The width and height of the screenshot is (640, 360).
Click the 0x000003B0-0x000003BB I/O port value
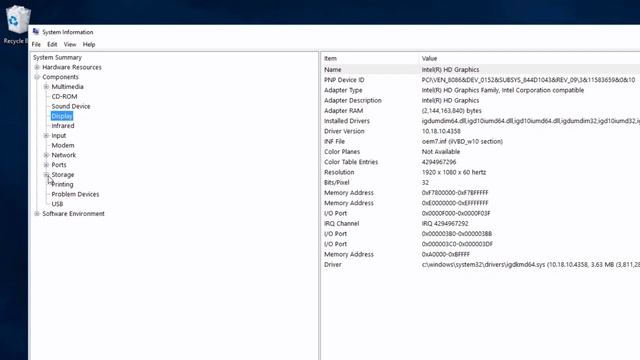(x=457, y=233)
